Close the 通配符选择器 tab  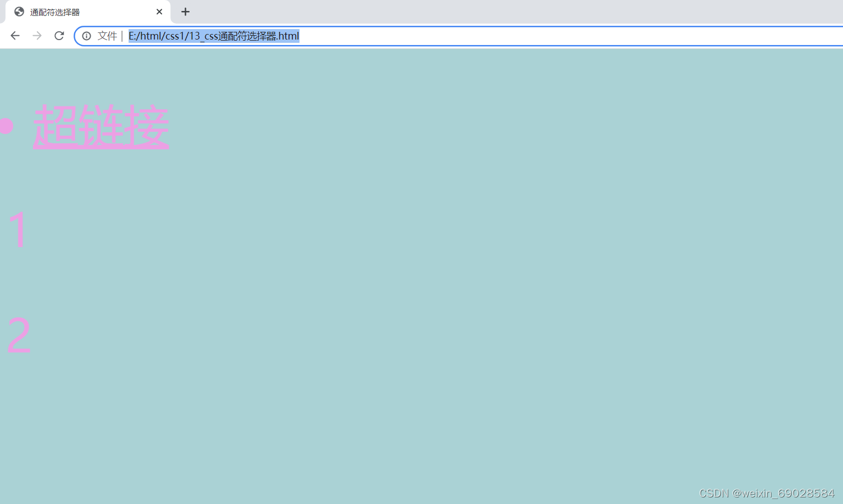[x=159, y=12]
